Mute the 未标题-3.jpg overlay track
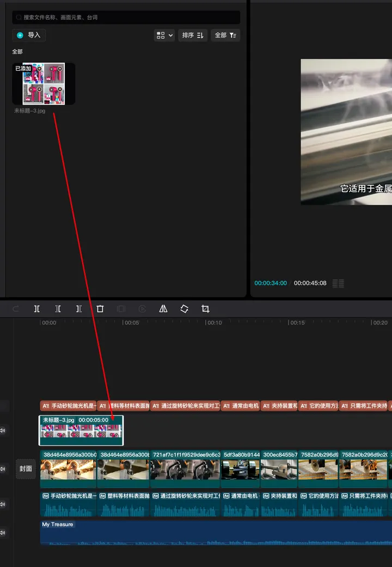The width and height of the screenshot is (392, 567). [x=3, y=431]
